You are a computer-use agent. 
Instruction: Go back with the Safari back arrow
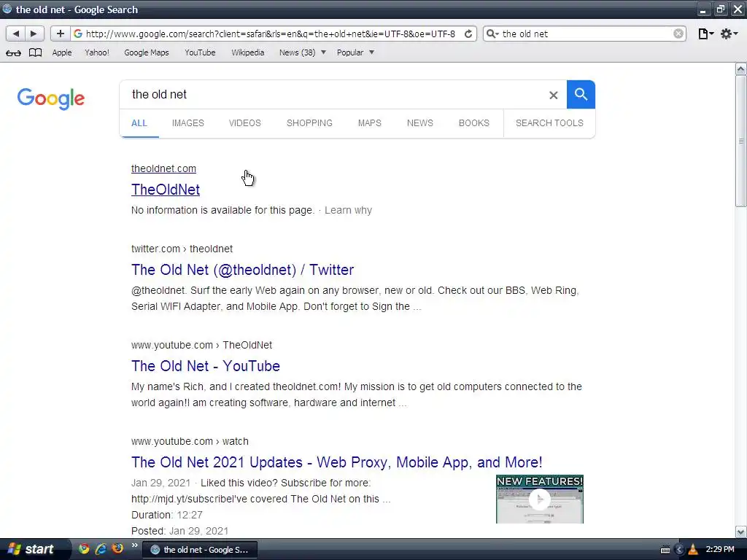click(16, 34)
